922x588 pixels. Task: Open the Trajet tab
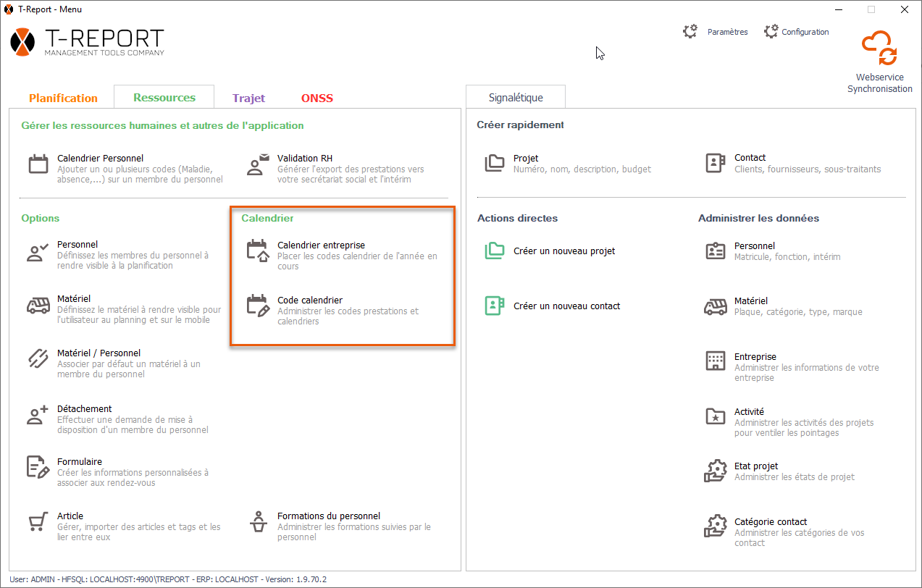248,98
